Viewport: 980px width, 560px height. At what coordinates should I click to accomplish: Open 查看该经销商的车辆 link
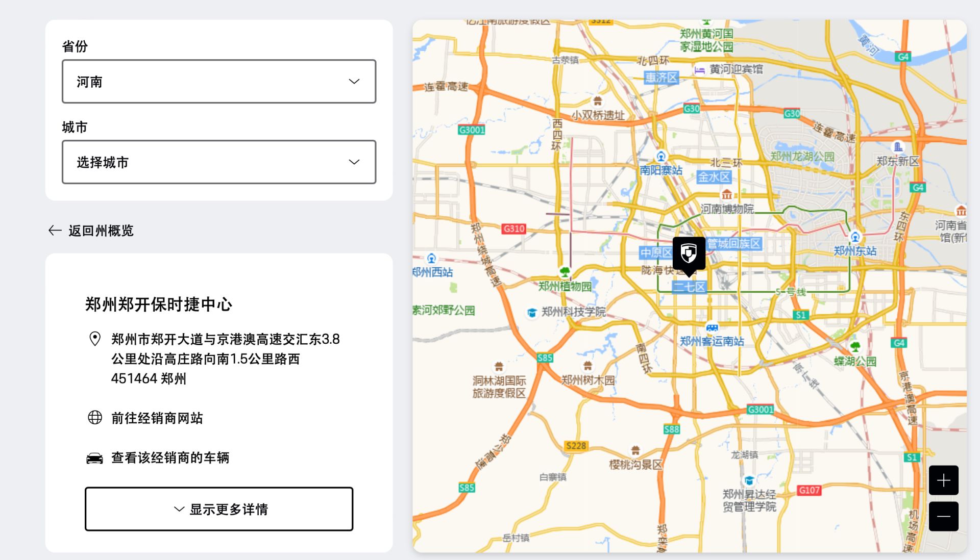(170, 458)
